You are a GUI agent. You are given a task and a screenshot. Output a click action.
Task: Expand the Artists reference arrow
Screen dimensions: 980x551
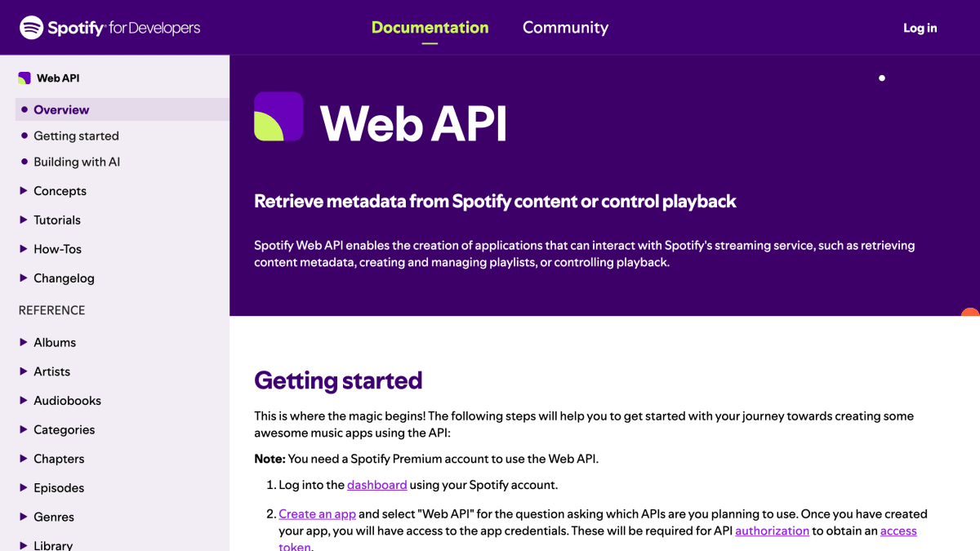pyautogui.click(x=24, y=371)
